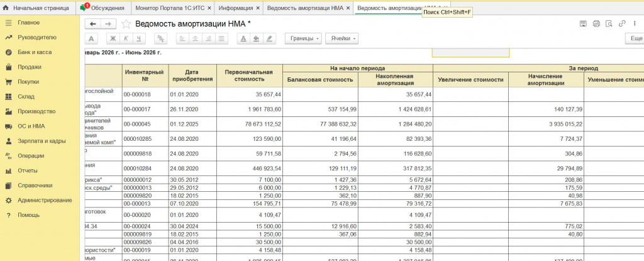
Task: Select the Накопленная амортизация column header
Action: [x=396, y=79]
